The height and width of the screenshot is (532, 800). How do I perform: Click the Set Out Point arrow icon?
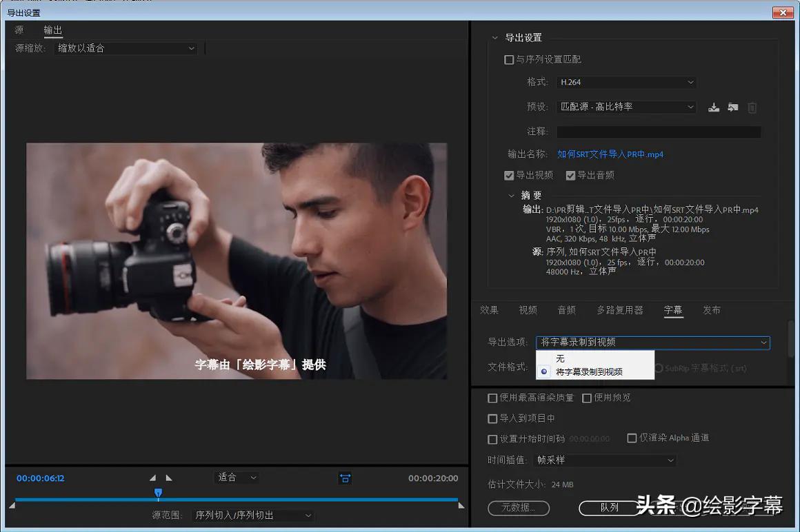[168, 477]
